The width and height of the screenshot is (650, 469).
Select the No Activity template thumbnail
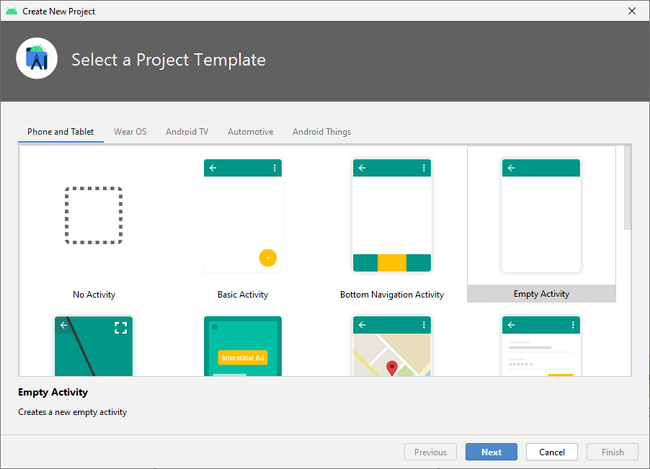(x=94, y=217)
